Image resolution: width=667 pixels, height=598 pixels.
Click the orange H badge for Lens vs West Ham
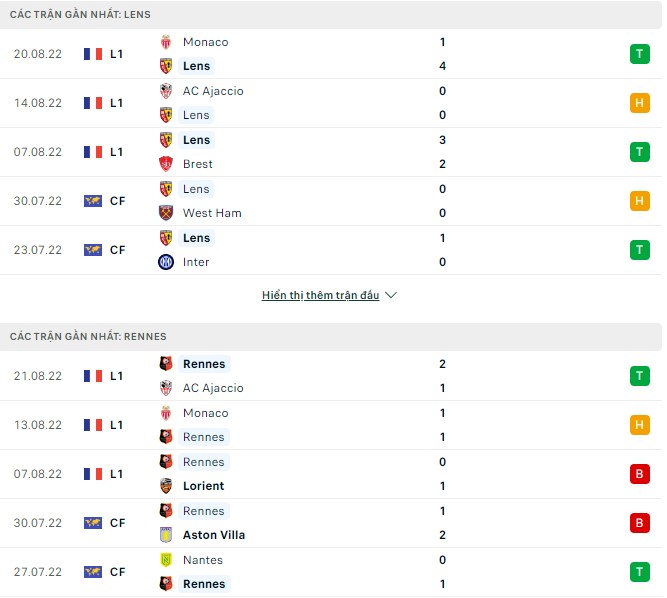tap(639, 201)
